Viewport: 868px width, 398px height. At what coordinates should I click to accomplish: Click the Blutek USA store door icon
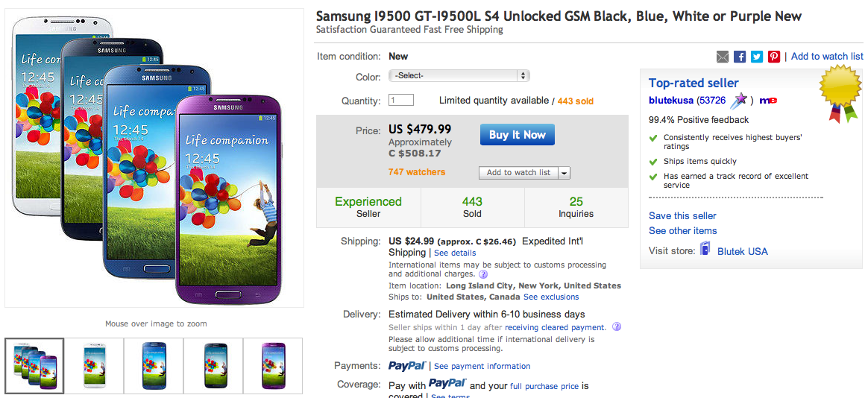(705, 250)
